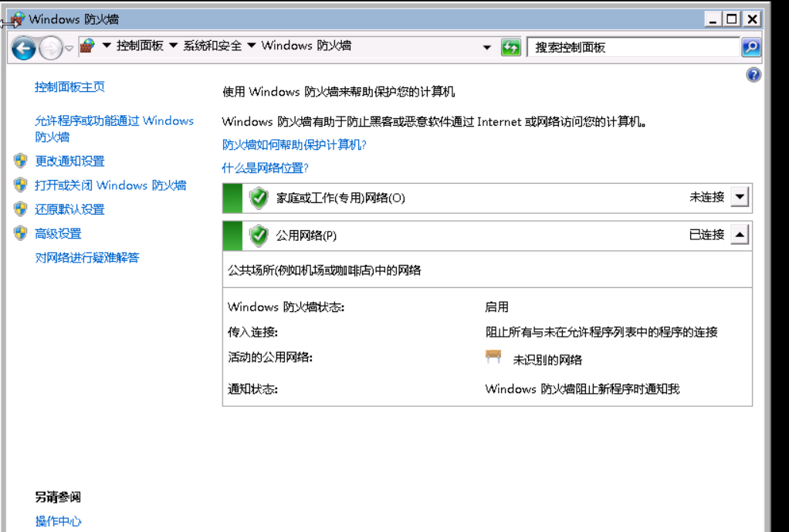Click the firewall icon in address bar
The width and height of the screenshot is (789, 532).
tap(87, 46)
